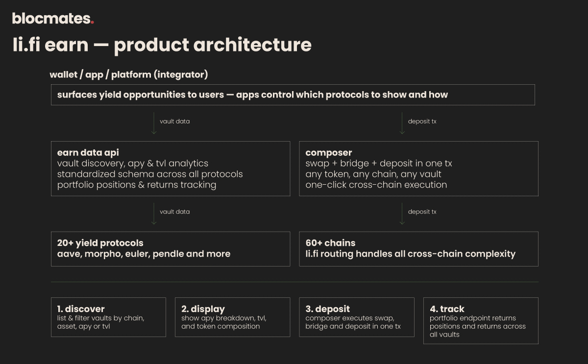Click 'show apy breakdown, tvl' description

(224, 322)
